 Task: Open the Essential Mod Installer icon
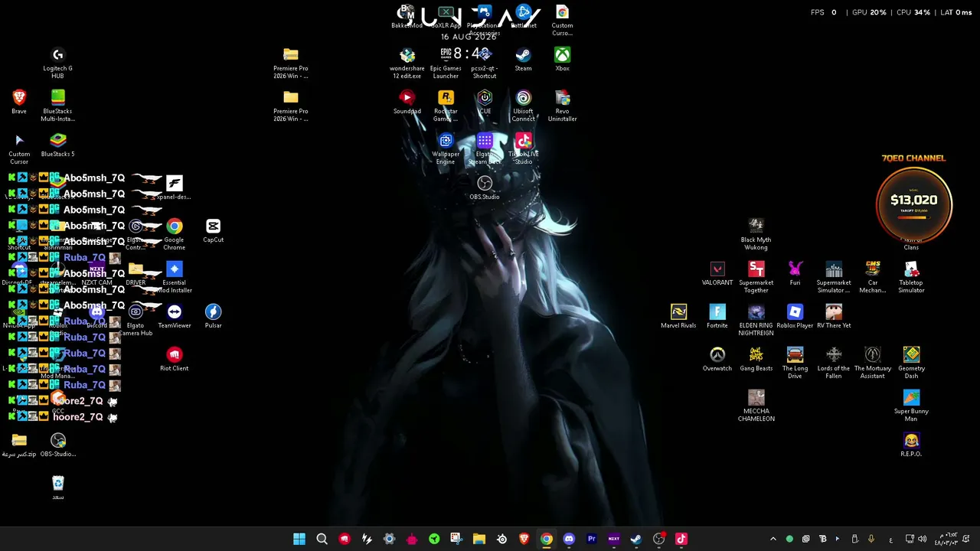pos(174,277)
